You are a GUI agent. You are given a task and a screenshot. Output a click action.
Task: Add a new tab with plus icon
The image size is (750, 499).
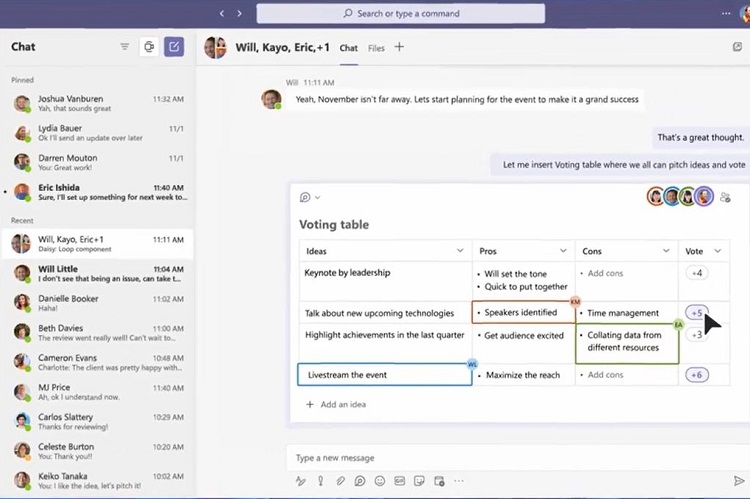399,47
